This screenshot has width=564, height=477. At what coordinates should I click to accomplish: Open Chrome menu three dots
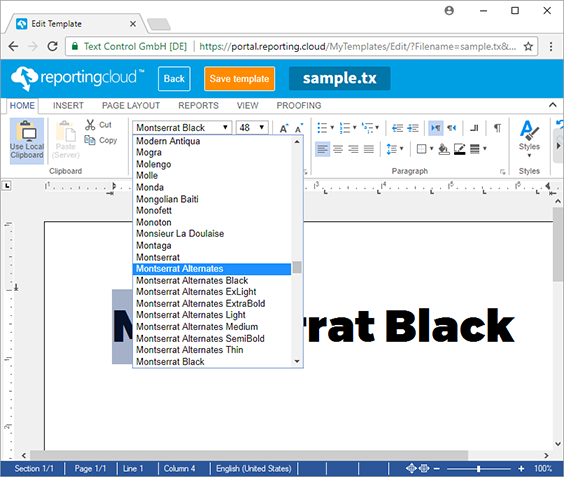[551, 46]
